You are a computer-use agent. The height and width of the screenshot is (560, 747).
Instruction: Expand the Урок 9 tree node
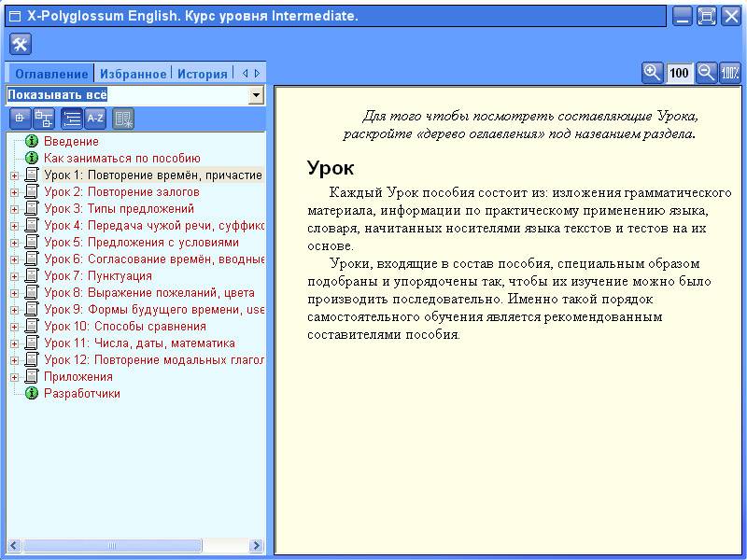(14, 310)
